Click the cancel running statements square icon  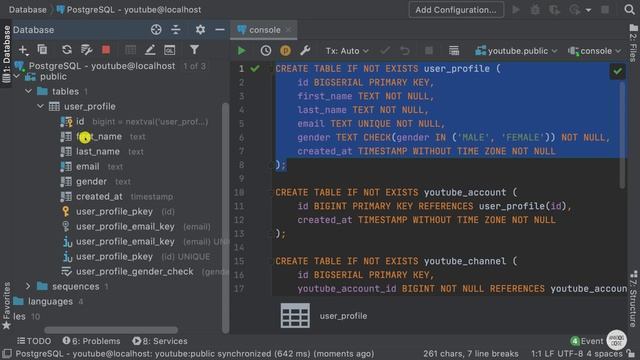click(429, 51)
